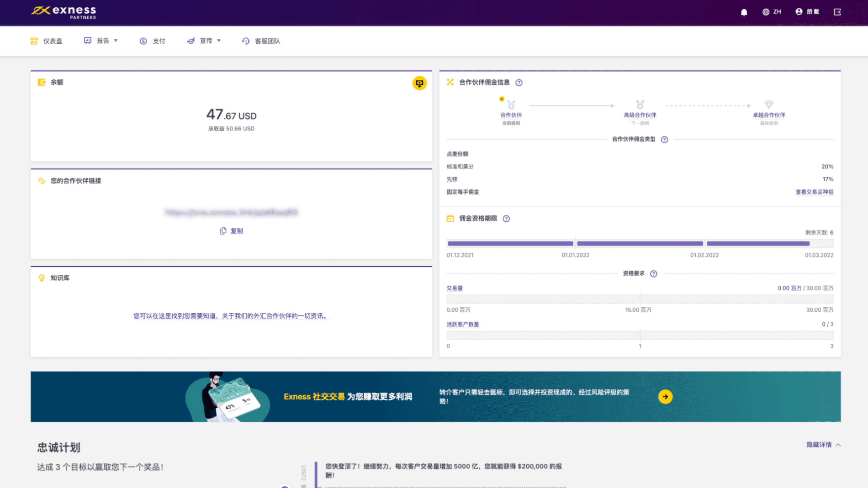This screenshot has height=488, width=868.
Task: Open the ZH language selector
Action: [772, 12]
